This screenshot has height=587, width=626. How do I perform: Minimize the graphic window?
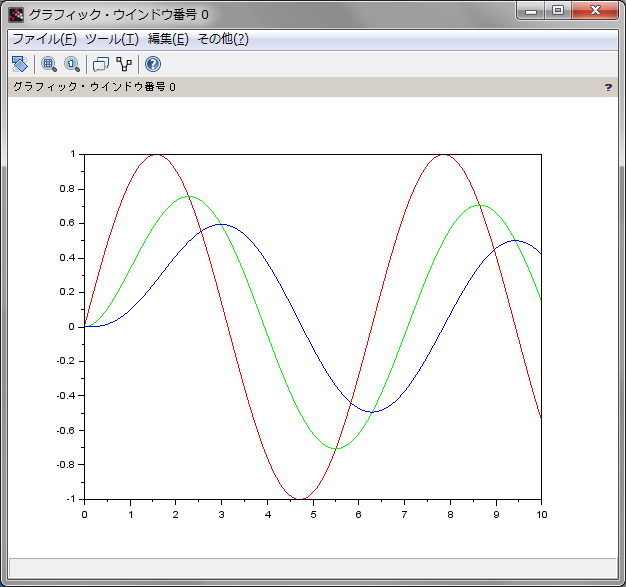(531, 11)
